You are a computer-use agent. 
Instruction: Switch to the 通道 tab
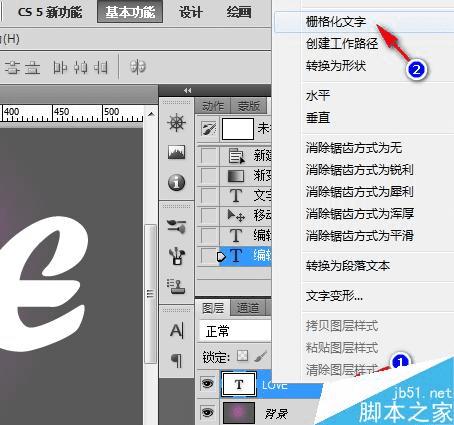click(248, 308)
